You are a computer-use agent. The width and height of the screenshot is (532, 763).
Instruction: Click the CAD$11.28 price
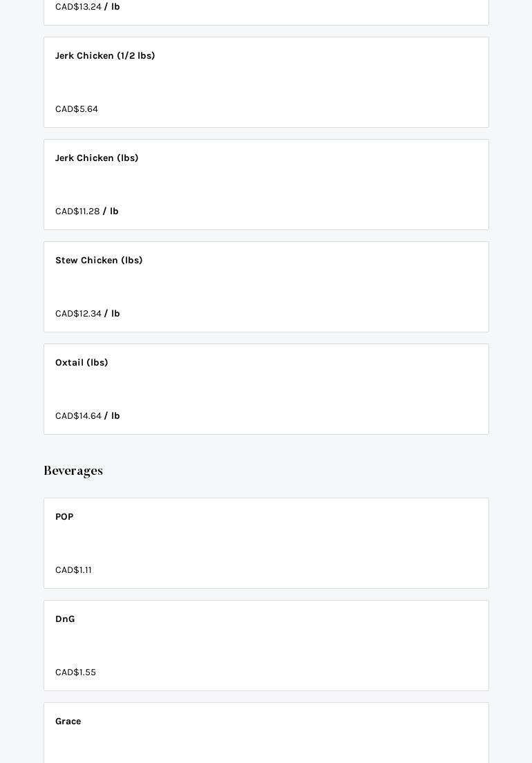pos(77,211)
